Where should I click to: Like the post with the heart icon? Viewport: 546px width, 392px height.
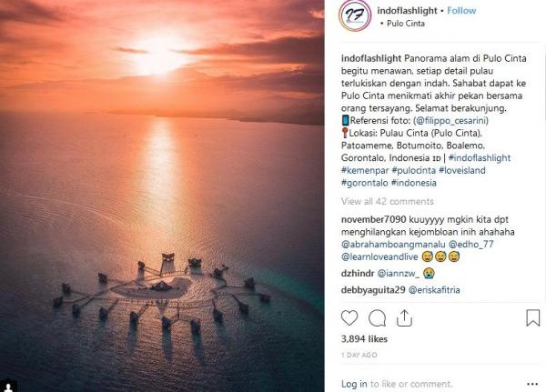(349, 317)
